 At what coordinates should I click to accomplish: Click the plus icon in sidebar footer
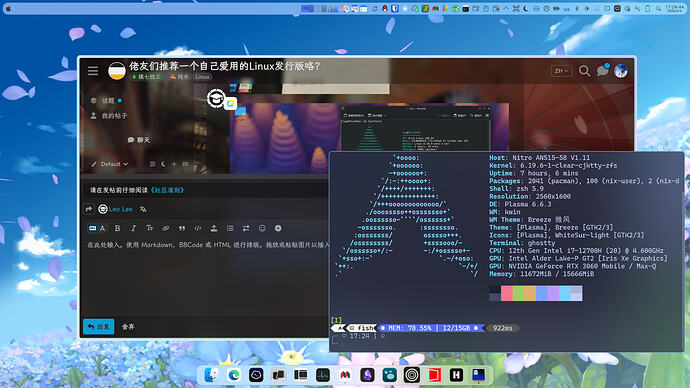pyautogui.click(x=174, y=164)
